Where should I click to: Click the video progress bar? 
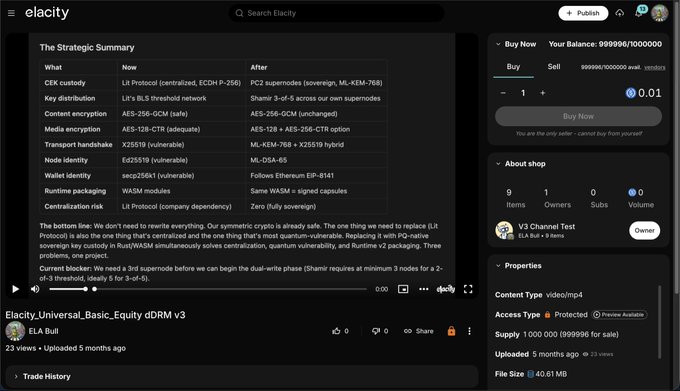[230, 289]
